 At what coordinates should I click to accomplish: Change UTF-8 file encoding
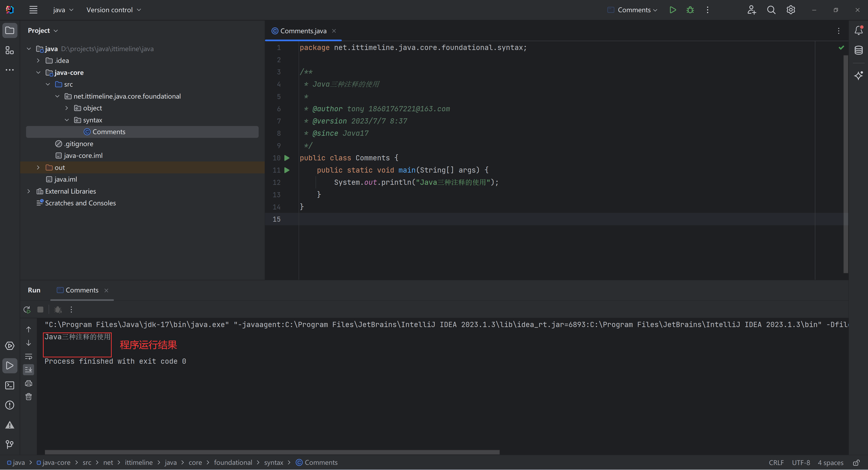pyautogui.click(x=801, y=463)
